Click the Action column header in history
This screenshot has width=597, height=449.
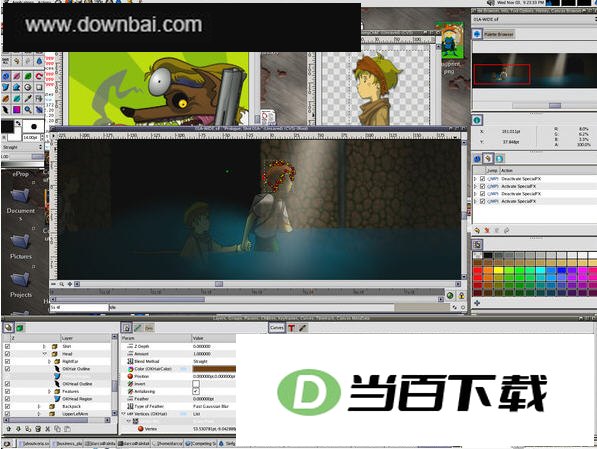tap(548, 170)
